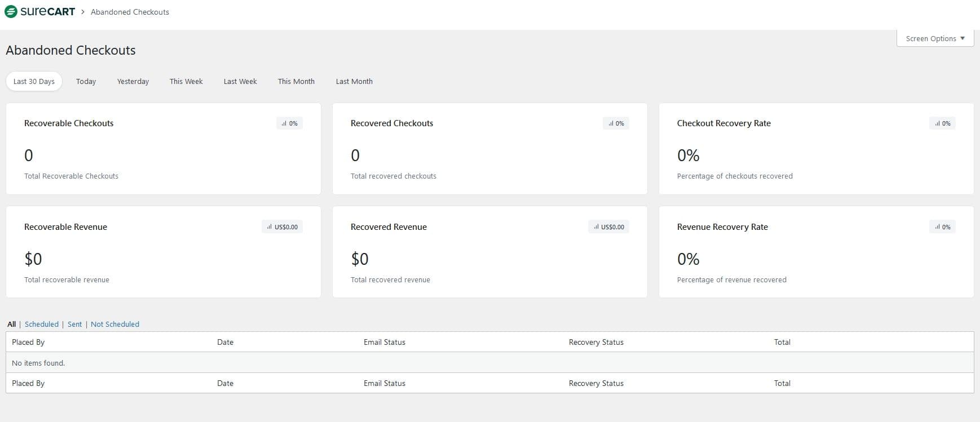The image size is (980, 422).
Task: Click the Recovery Status footer column label
Action: (x=596, y=383)
